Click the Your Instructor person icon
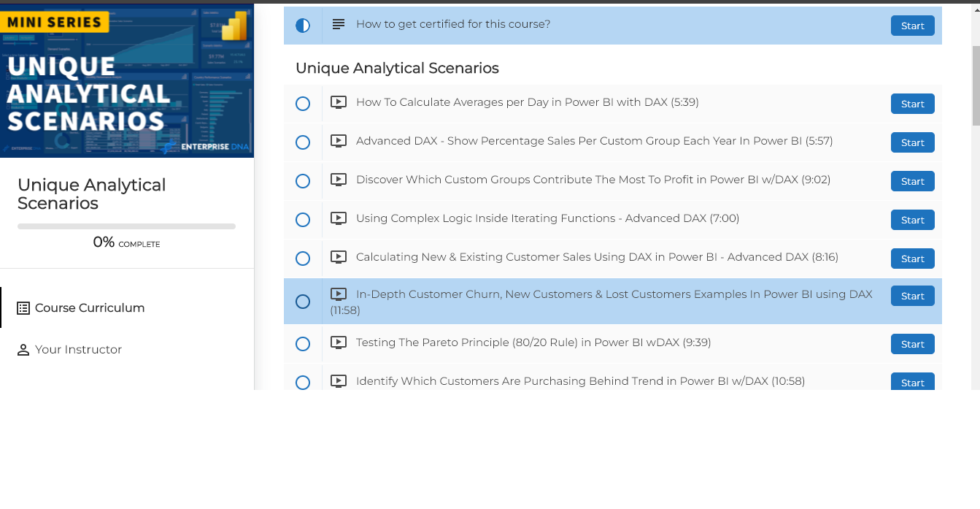 pos(23,350)
